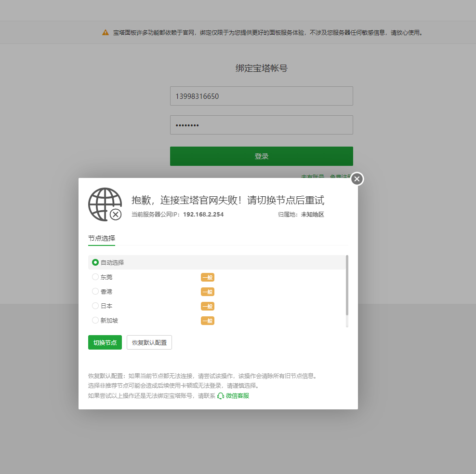Click the node list scrollbar
The height and width of the screenshot is (474, 476).
click(x=347, y=285)
